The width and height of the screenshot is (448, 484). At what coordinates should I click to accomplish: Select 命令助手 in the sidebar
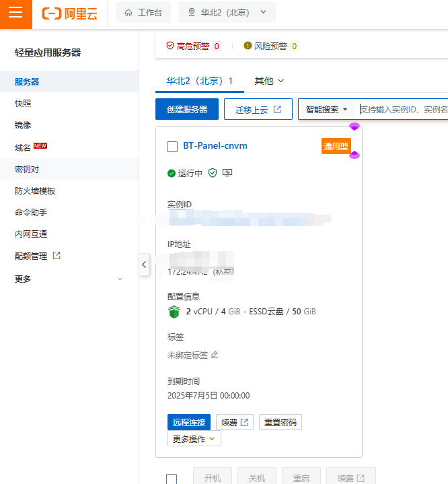tap(69, 212)
